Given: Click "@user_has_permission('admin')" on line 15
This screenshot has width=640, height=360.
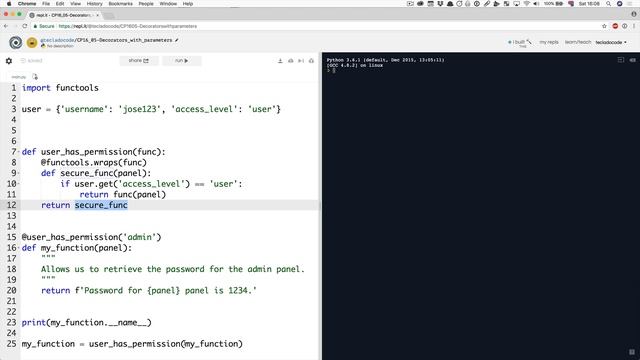Looking at the screenshot, I should 91,238.
